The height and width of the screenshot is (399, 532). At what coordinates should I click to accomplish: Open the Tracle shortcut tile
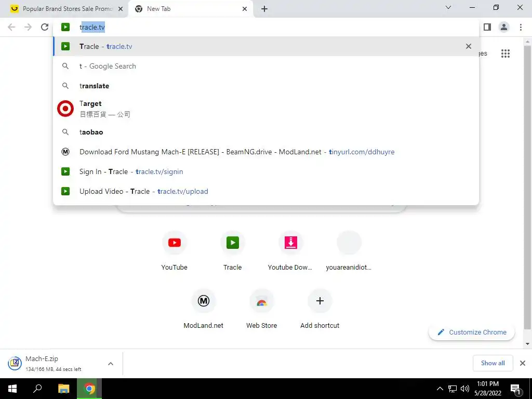click(x=232, y=251)
